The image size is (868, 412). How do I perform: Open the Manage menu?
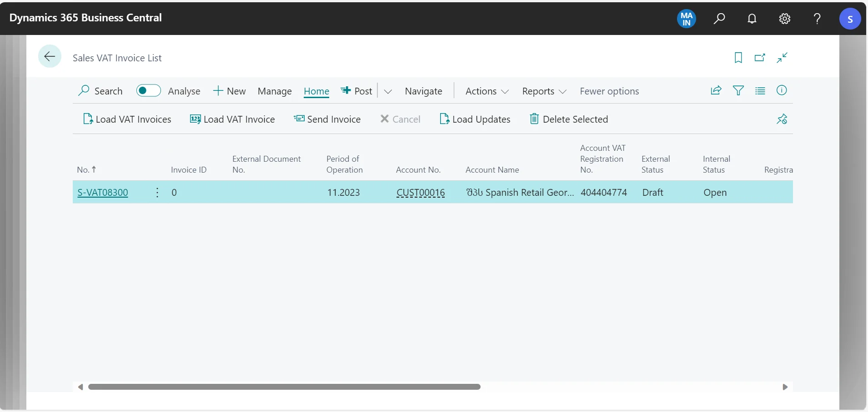tap(275, 91)
